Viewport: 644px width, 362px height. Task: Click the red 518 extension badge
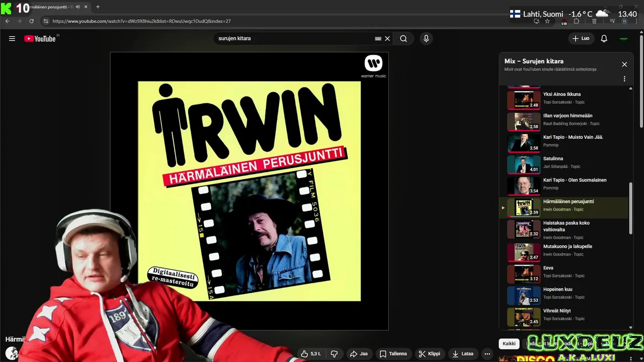564,22
